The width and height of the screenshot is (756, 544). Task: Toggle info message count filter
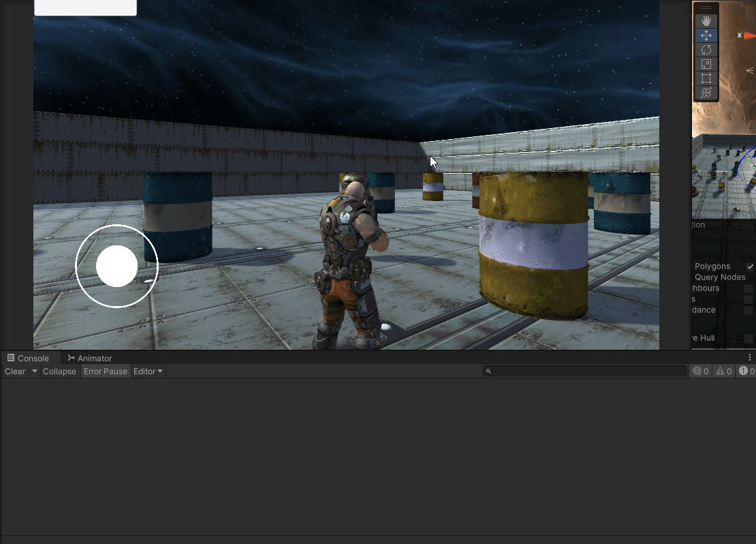coord(701,372)
